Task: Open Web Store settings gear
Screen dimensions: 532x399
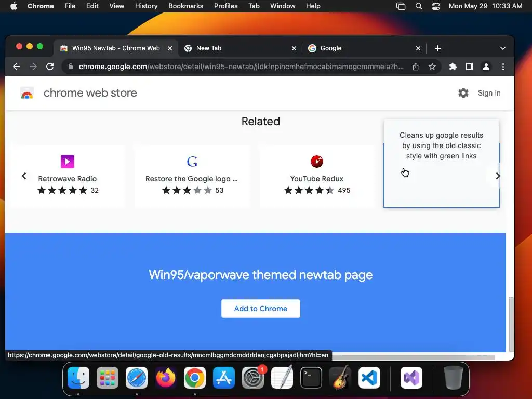Action: (463, 93)
